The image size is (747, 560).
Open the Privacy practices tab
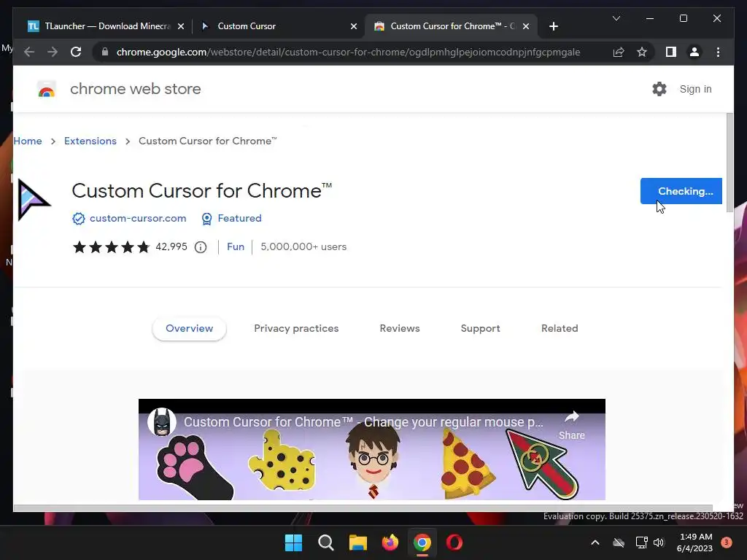(296, 329)
